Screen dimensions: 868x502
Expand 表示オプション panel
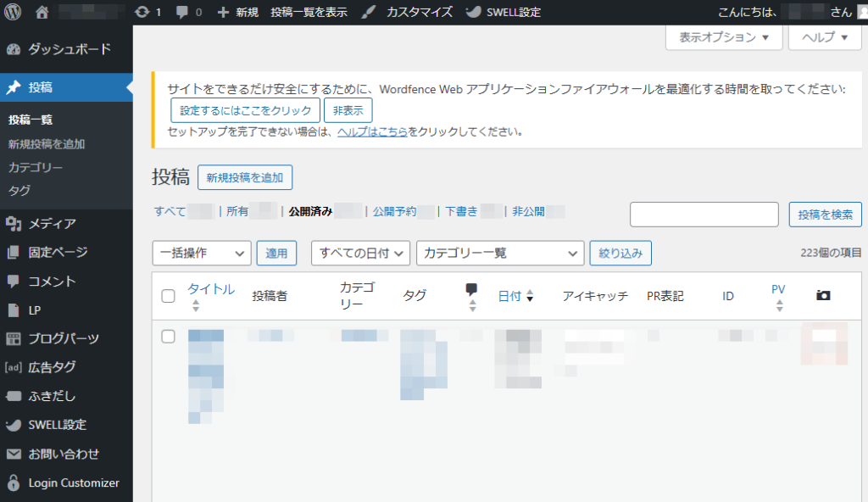[724, 37]
